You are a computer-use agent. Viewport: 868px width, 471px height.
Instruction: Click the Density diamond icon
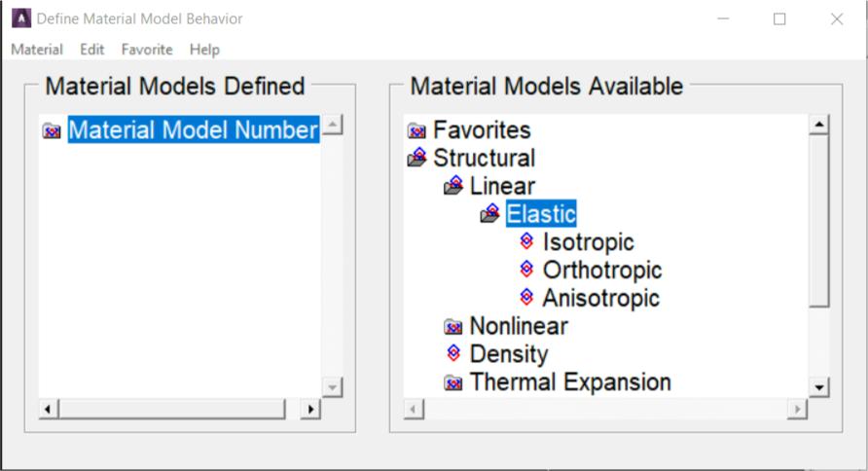click(x=452, y=354)
